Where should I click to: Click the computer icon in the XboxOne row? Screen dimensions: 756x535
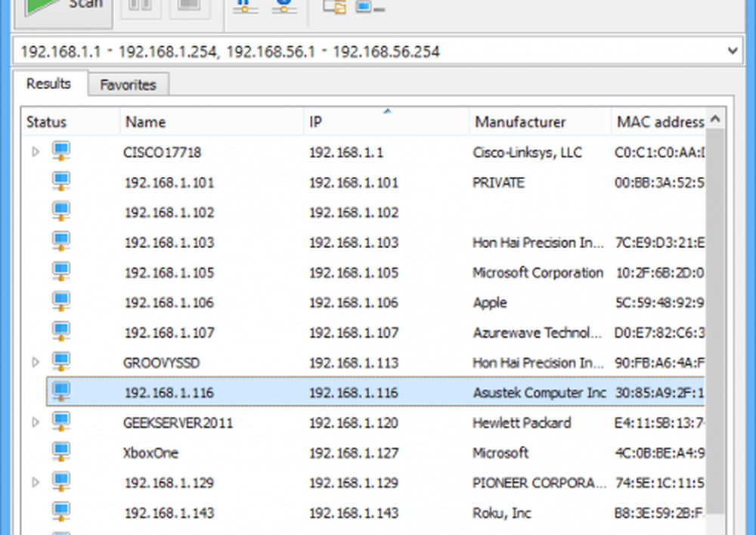point(61,453)
